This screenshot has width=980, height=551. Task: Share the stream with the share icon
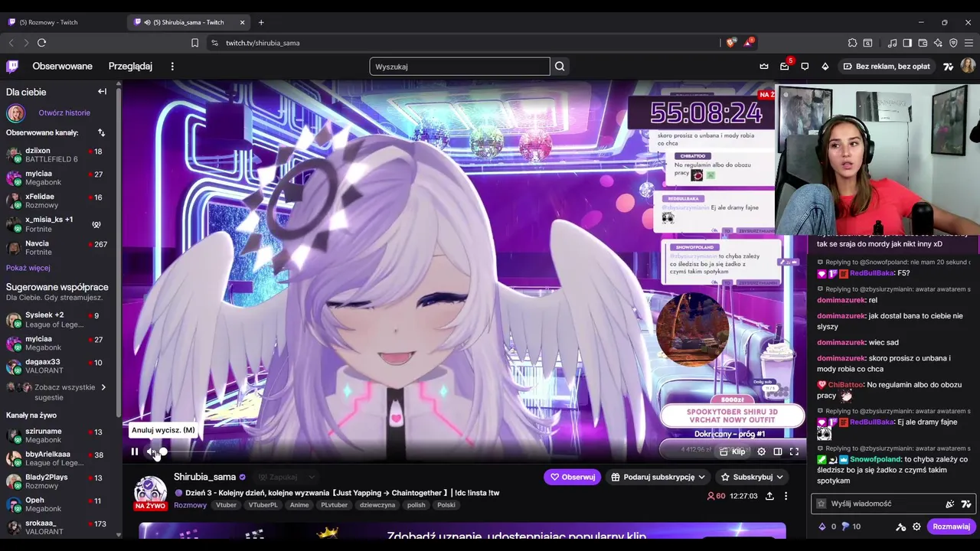[x=769, y=496]
